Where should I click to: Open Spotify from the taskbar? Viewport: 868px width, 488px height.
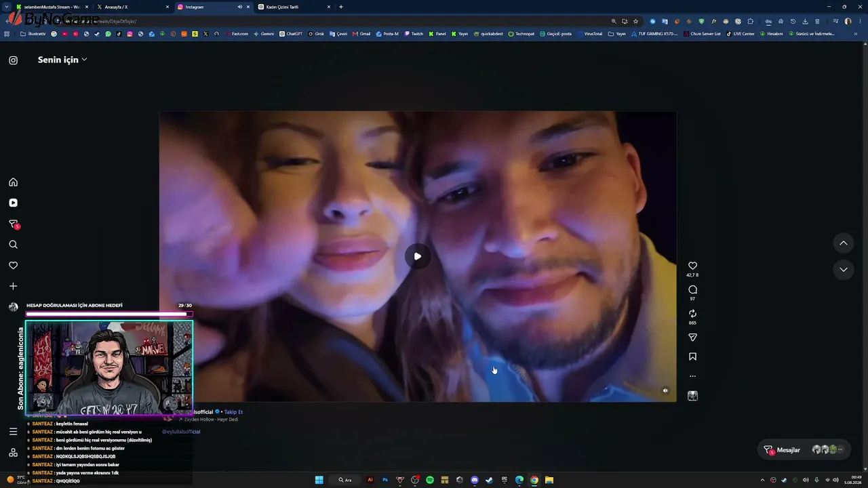click(x=430, y=480)
